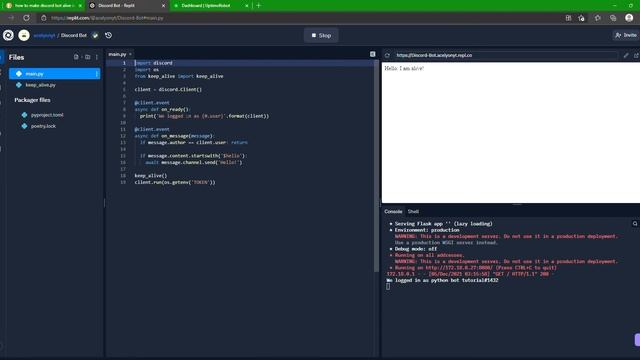Switch to the Console tab
Viewport: 640px width, 360px height.
[x=393, y=211]
